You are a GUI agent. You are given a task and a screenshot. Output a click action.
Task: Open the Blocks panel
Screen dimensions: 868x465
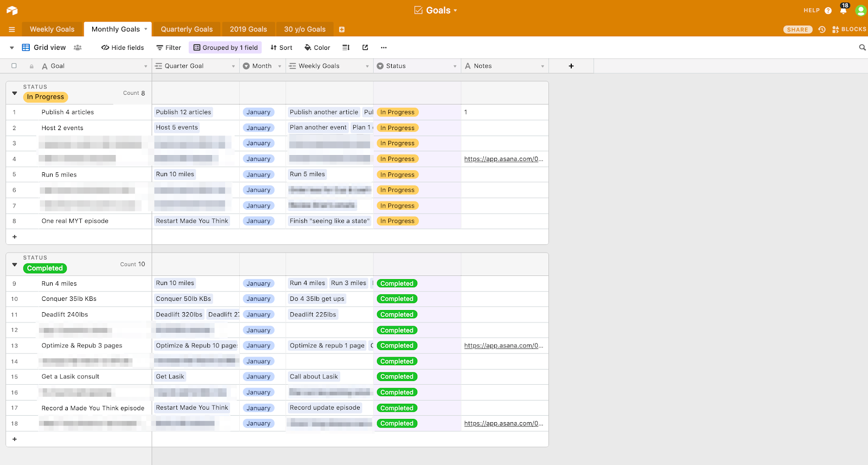pyautogui.click(x=849, y=29)
